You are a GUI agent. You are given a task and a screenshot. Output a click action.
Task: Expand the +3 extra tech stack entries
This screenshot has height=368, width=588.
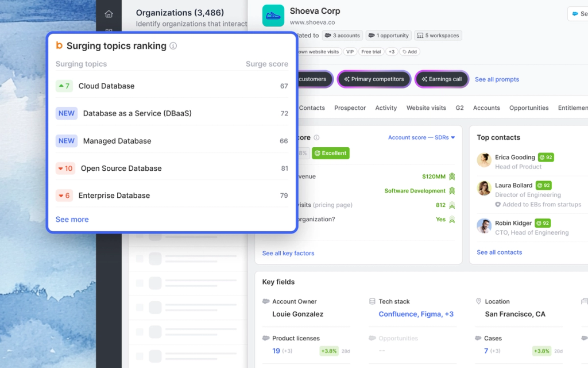tap(449, 314)
